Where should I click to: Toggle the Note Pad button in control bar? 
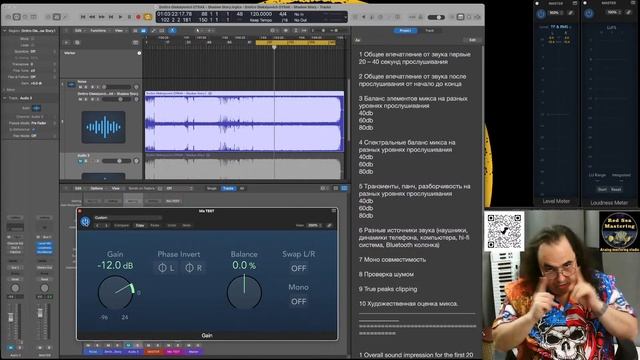(x=460, y=17)
